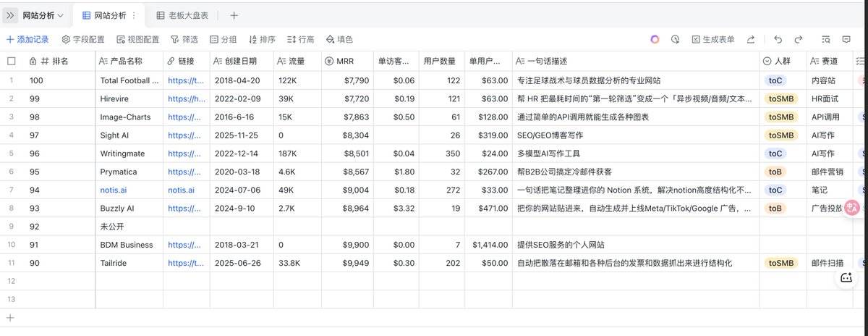Open the find records search icon
This screenshot has height=336, width=868.
(825, 39)
